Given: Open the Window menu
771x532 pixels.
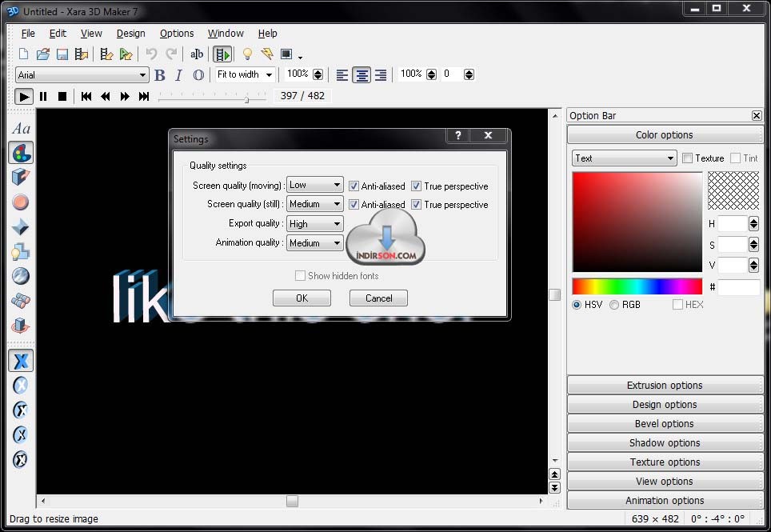Looking at the screenshot, I should [226, 34].
